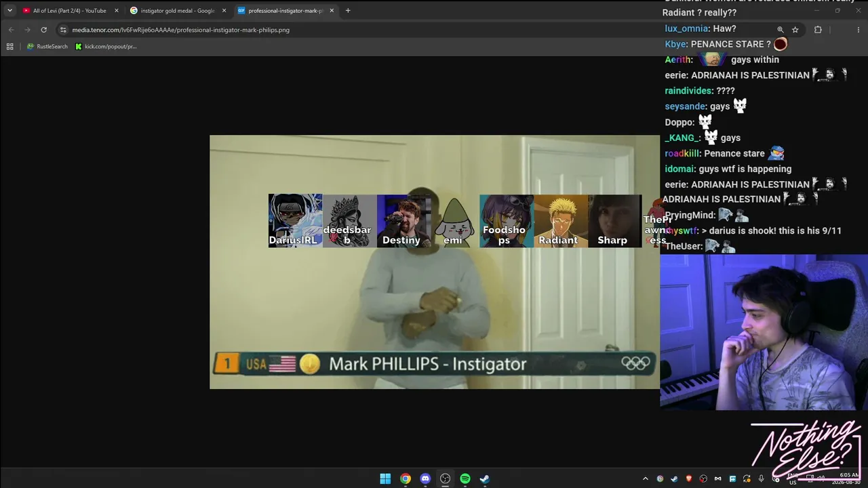Click the 'Mark PHILLIPS - Instigator' caption text
The width and height of the screenshot is (868, 488).
point(427,364)
